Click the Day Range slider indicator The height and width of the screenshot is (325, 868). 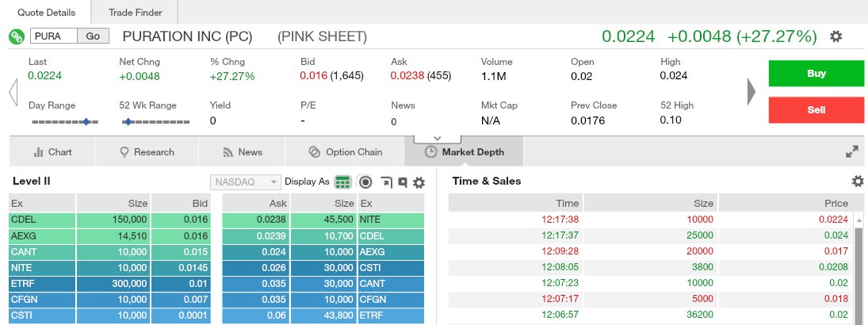point(86,122)
